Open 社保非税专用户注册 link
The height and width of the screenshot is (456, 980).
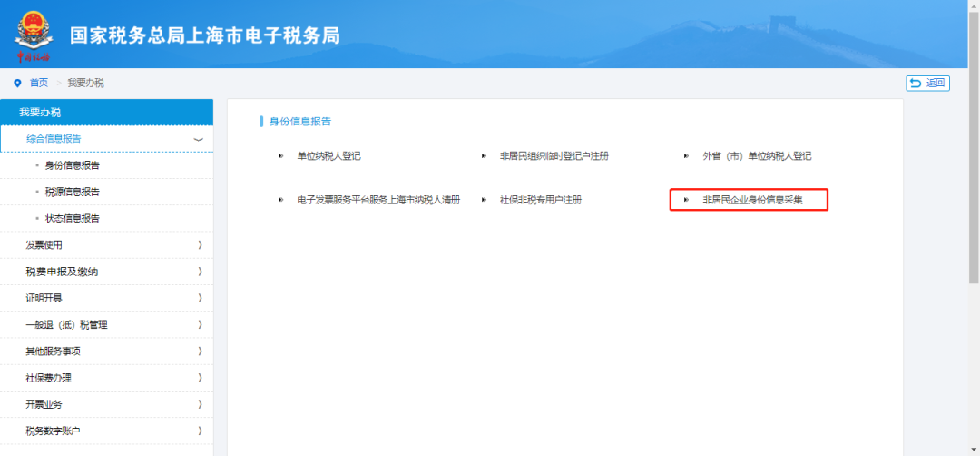[x=541, y=200]
